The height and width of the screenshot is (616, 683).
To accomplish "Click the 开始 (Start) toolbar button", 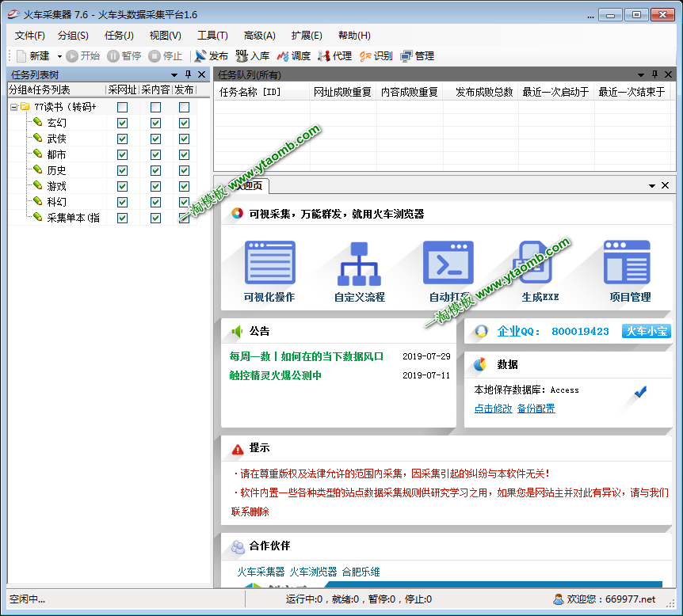I will [82, 56].
